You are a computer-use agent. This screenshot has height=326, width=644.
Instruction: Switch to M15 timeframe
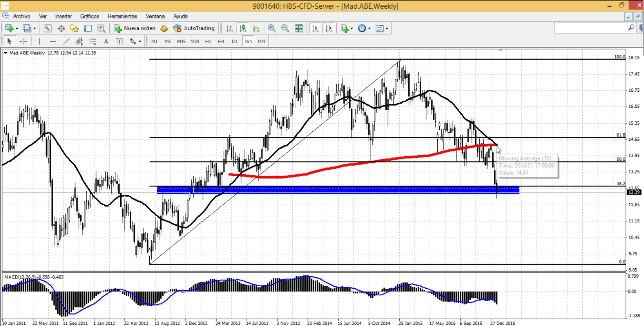pyautogui.click(x=181, y=41)
